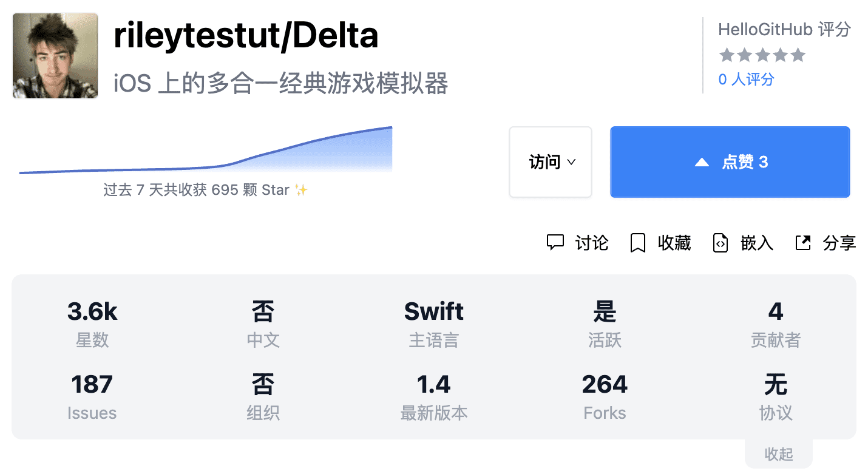Select the third rating star
868x471 pixels.
(x=762, y=56)
